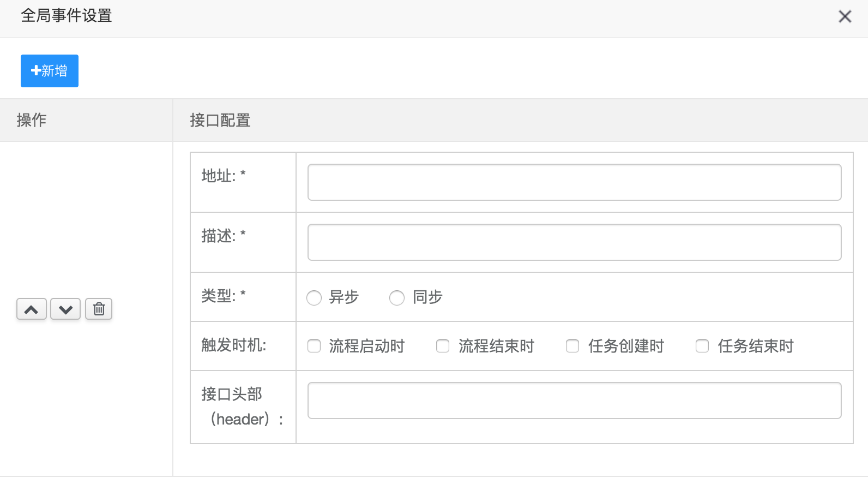The width and height of the screenshot is (868, 502).
Task: Move the row up with the up arrow
Action: pos(32,309)
